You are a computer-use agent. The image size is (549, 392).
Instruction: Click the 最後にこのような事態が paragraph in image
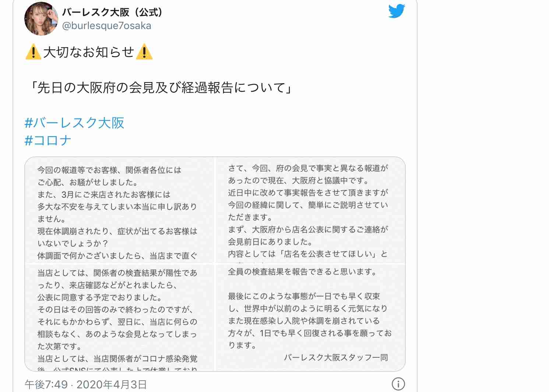coord(310,321)
